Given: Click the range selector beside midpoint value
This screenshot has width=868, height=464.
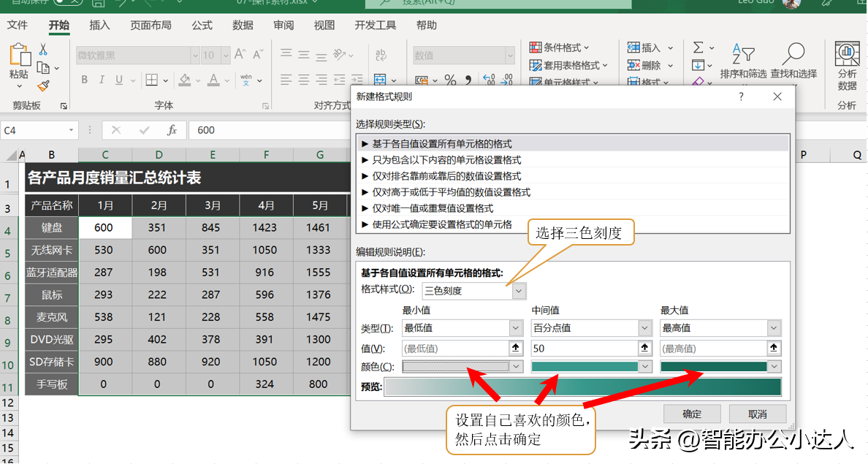Looking at the screenshot, I should coord(644,349).
